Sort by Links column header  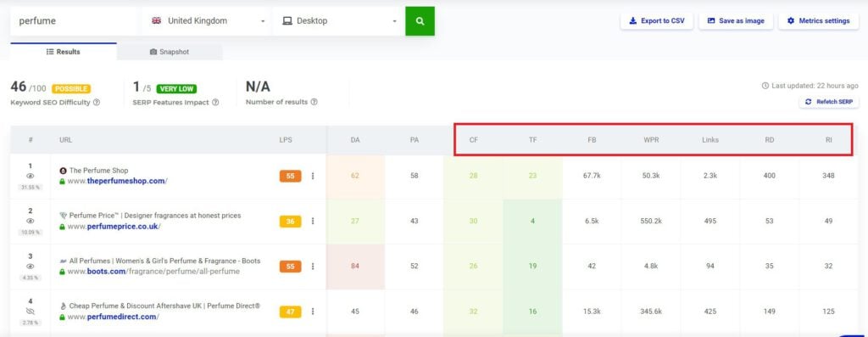coord(710,140)
